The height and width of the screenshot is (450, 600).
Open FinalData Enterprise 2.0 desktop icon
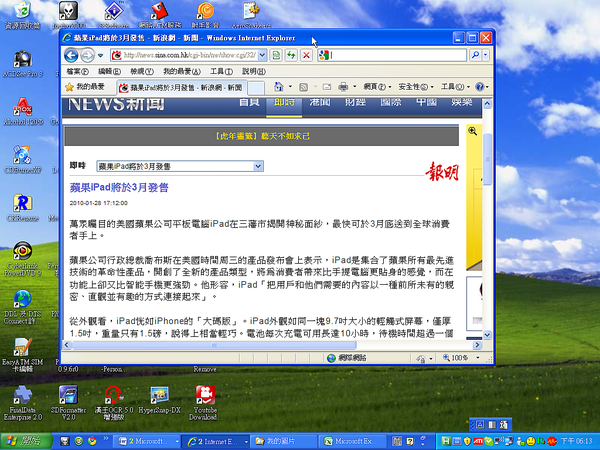click(23, 403)
